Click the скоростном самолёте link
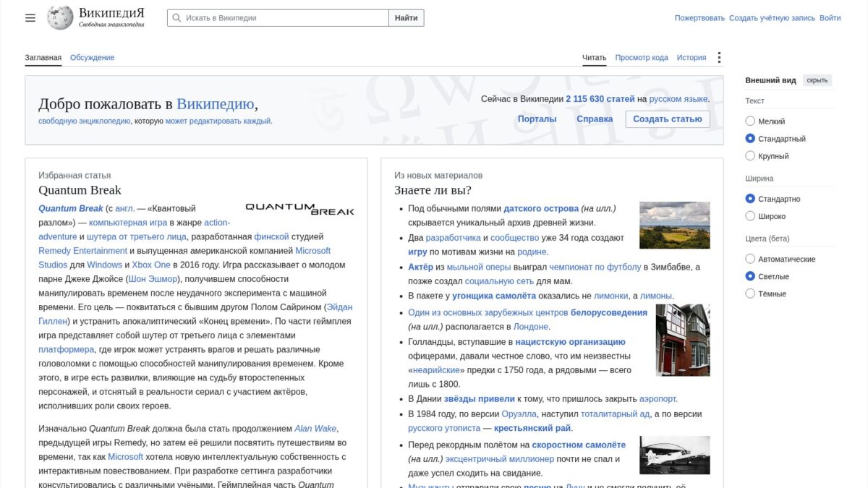The width and height of the screenshot is (868, 488). point(579,445)
